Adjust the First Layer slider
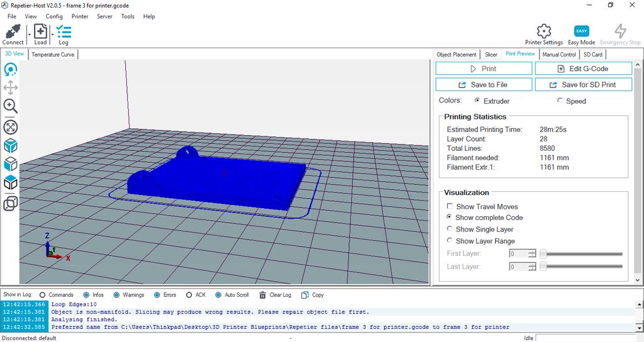 point(581,254)
